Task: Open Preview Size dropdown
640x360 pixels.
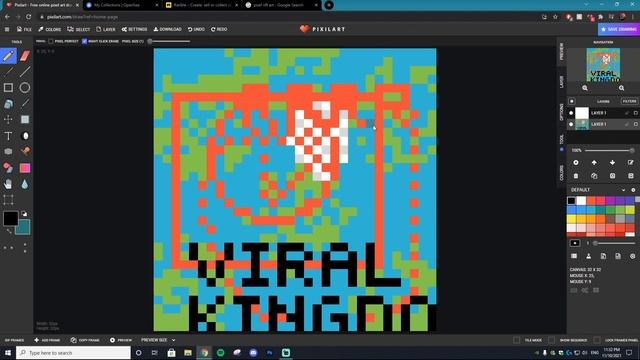Action: click(x=158, y=340)
